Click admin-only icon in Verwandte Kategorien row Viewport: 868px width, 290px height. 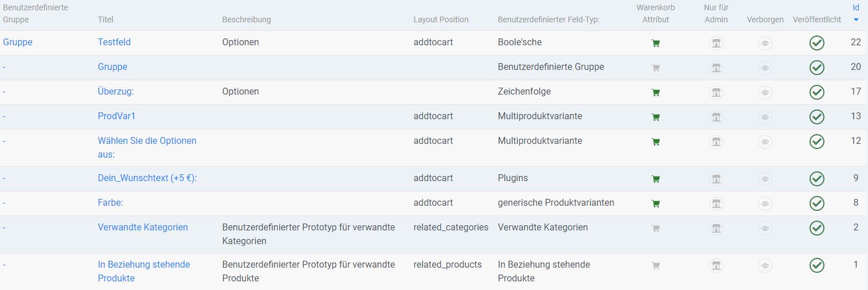click(x=716, y=228)
